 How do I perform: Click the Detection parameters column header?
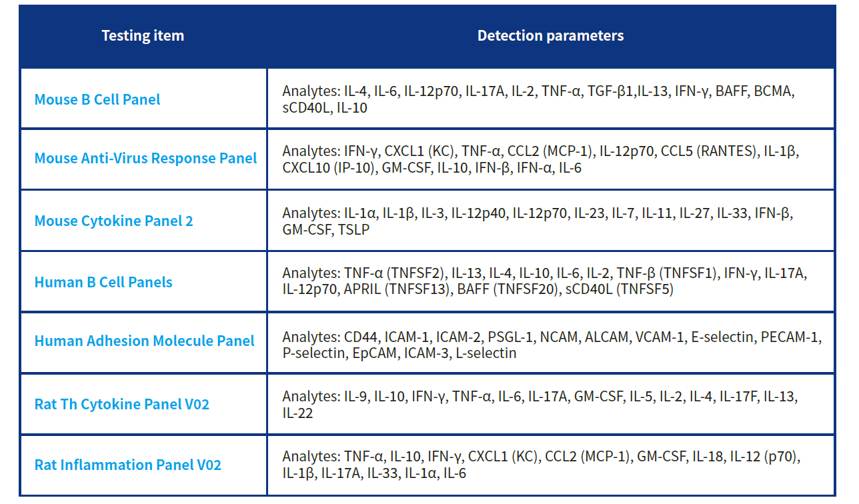(551, 35)
